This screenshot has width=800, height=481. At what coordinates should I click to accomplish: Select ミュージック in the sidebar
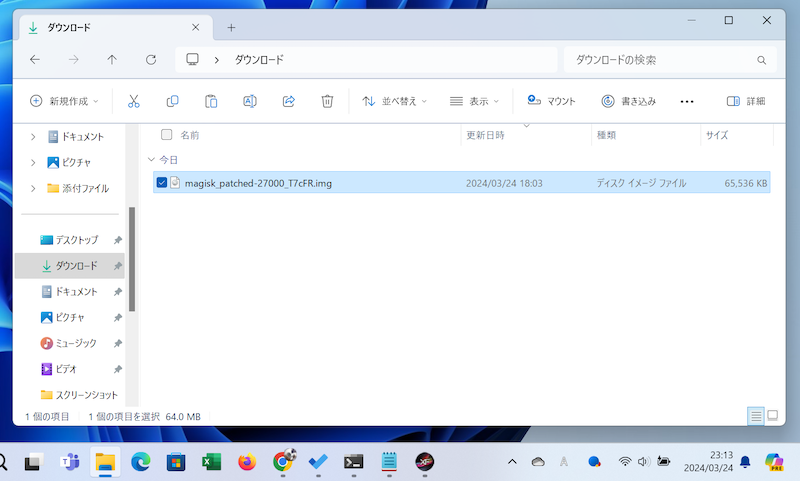[76, 343]
